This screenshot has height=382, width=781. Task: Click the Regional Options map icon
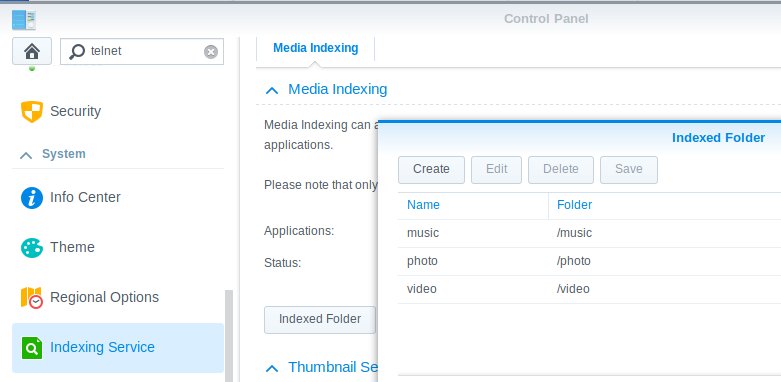point(32,297)
